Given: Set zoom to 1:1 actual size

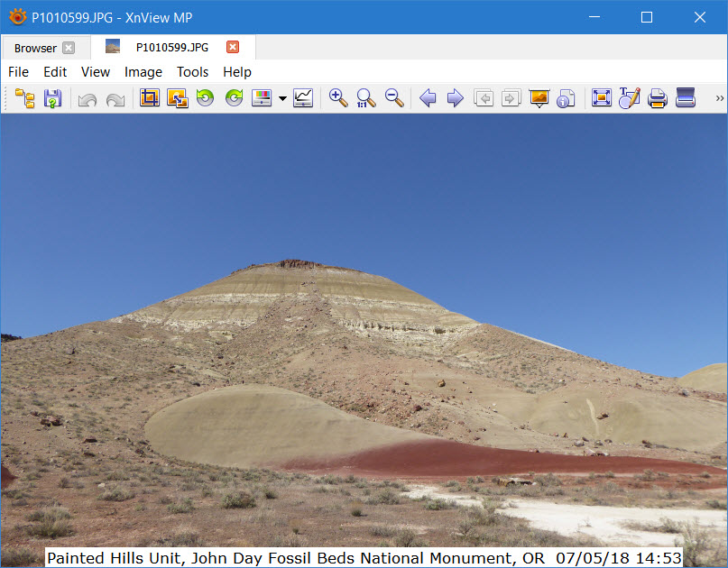Looking at the screenshot, I should (x=366, y=98).
